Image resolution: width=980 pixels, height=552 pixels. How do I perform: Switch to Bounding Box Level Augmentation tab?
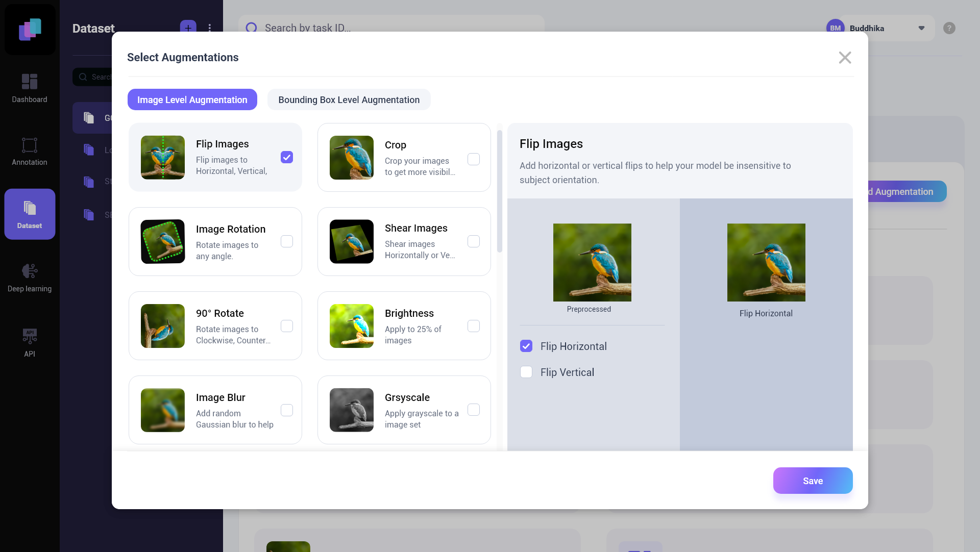point(349,99)
